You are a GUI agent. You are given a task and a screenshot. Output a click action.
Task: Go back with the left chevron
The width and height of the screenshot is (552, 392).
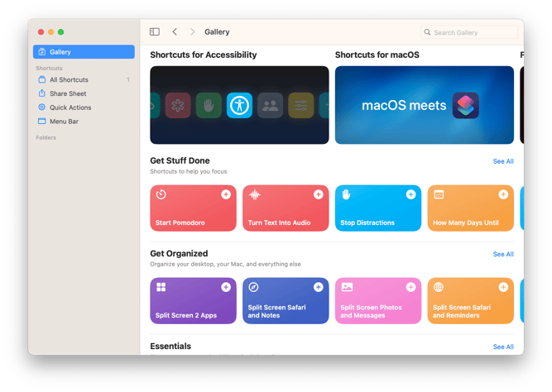pos(175,32)
